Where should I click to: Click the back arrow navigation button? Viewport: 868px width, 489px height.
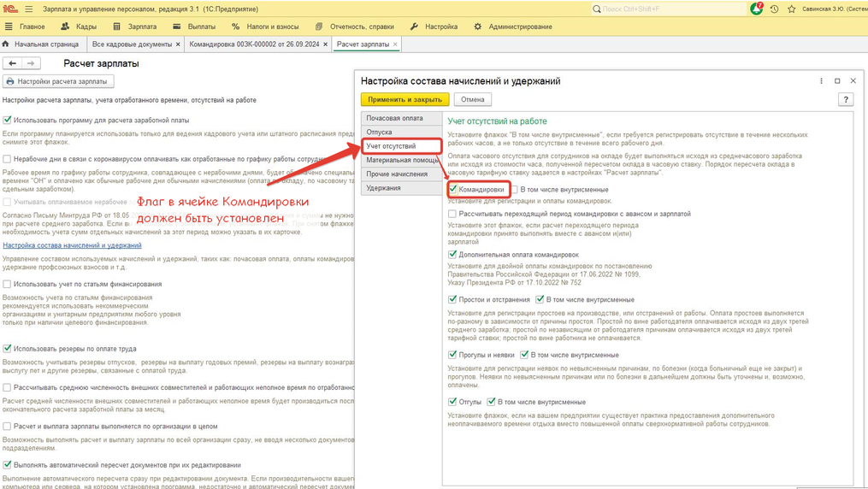12,63
